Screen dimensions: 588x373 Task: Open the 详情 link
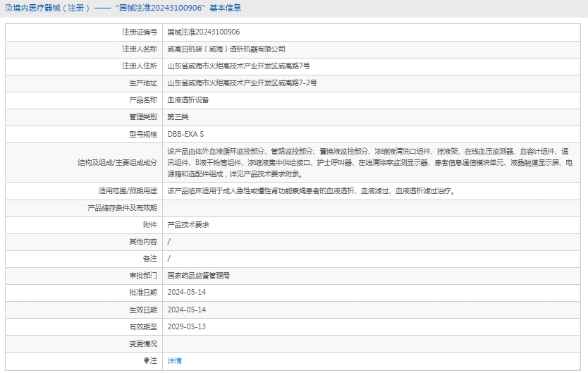(174, 360)
